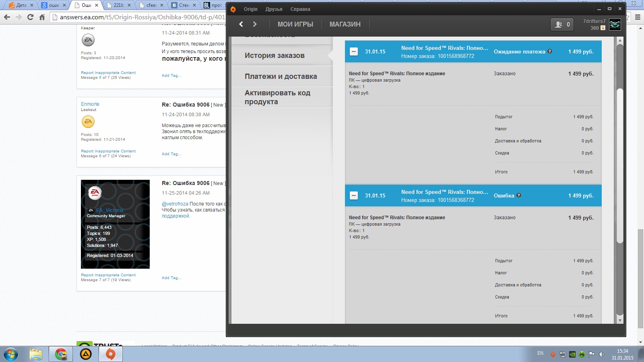Open Chrome hamburger menu
644x362 pixels.
tap(638, 17)
